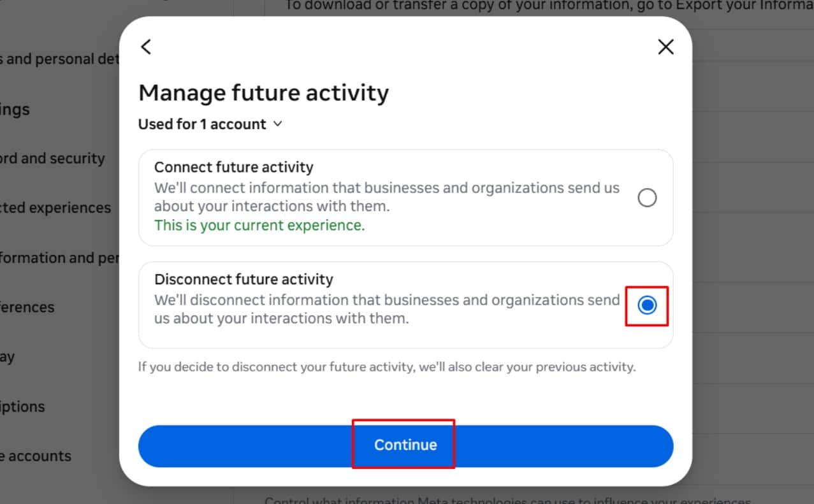Close the Manage future activity dialog
814x504 pixels.
[x=665, y=47]
